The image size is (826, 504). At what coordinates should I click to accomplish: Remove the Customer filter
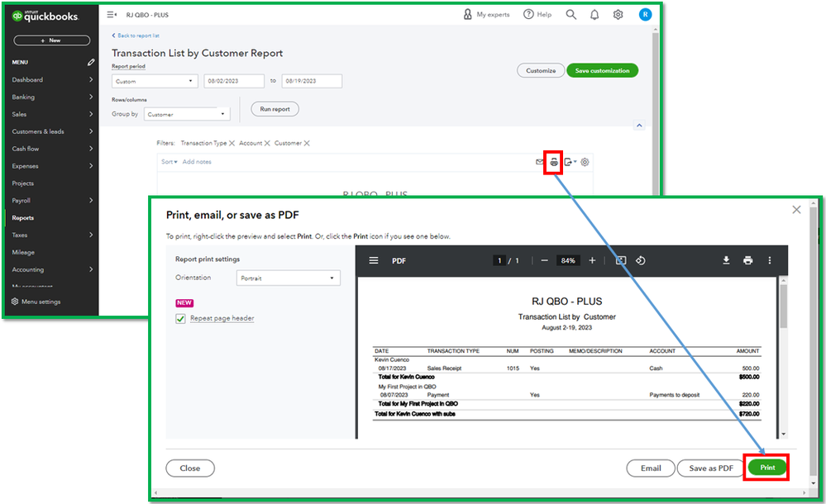[x=307, y=143]
